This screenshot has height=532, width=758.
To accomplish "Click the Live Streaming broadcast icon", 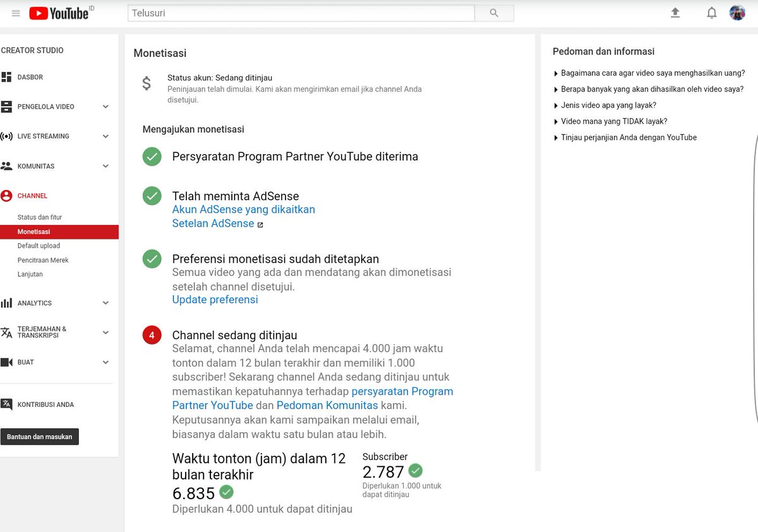I will (6, 136).
